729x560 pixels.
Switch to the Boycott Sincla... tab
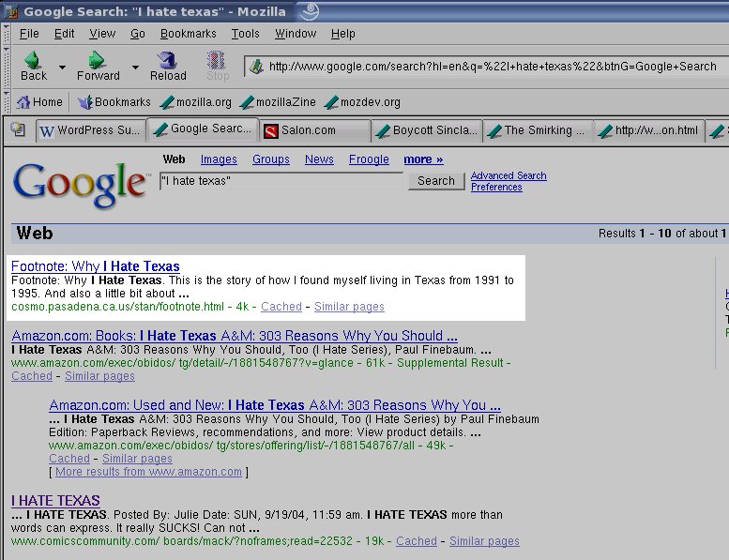tap(427, 130)
